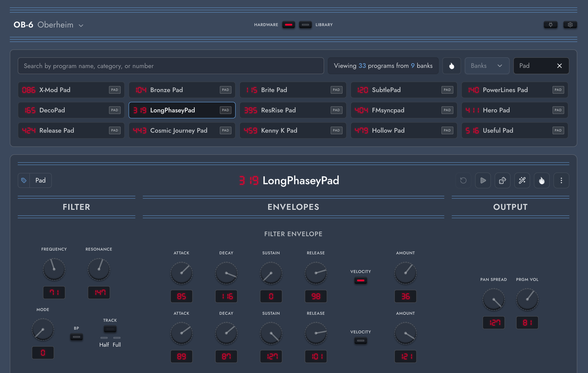This screenshot has height=373, width=588.
Task: Select program 516 Useful Pad
Action: 515,130
